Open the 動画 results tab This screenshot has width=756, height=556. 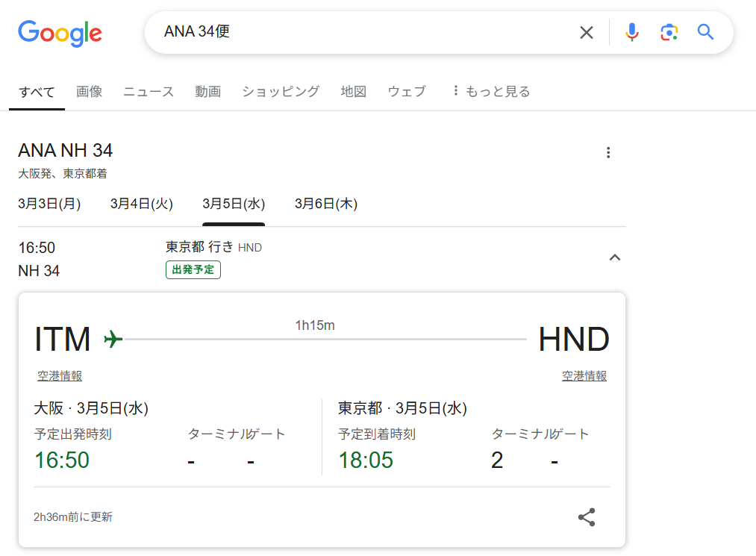(x=207, y=92)
